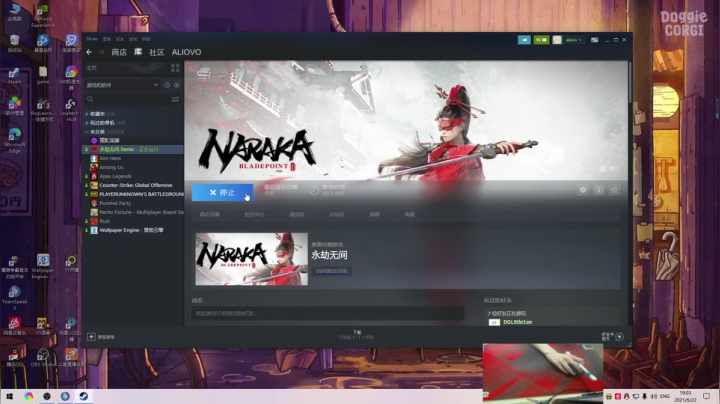Select Among Us in game list
This screenshot has width=720, height=404.
pos(133,168)
